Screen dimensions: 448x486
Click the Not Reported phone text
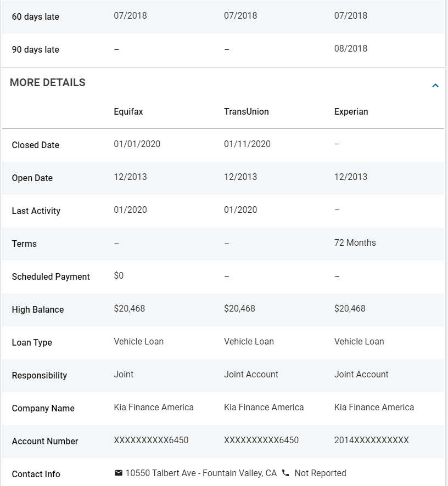(320, 473)
